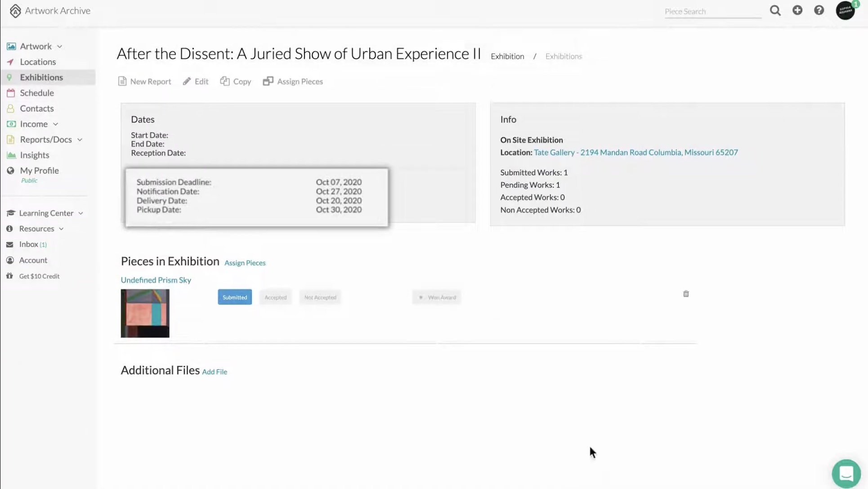Click the Exhibitions pin icon
This screenshot has width=868, height=489.
(x=9, y=77)
